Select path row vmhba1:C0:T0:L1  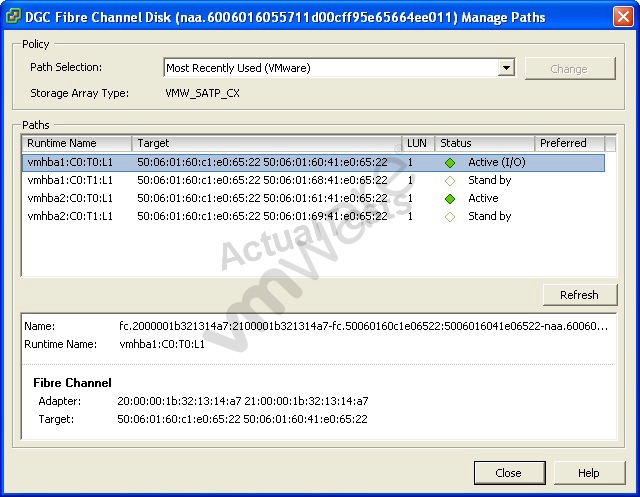(x=313, y=162)
